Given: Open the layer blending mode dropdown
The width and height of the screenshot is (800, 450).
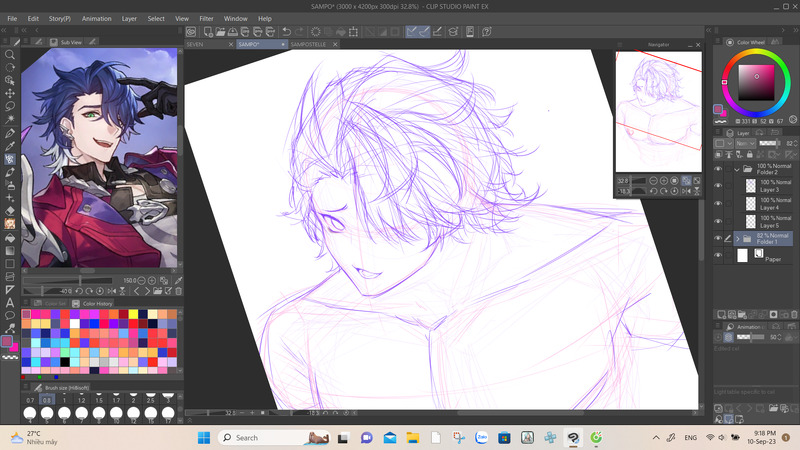Looking at the screenshot, I should tap(745, 144).
